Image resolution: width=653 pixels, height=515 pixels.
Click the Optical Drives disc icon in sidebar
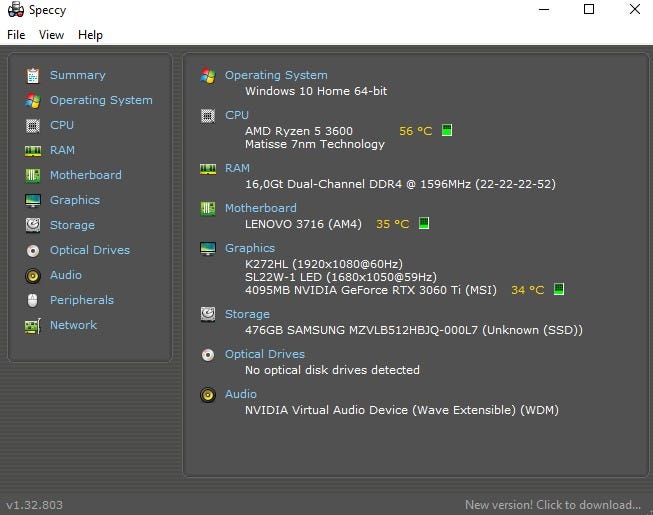point(33,250)
